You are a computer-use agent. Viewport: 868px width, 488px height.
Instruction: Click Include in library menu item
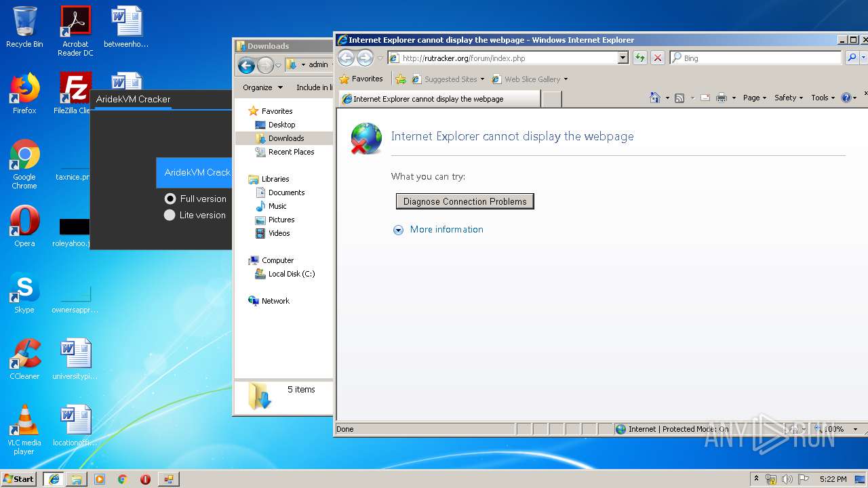pyautogui.click(x=315, y=87)
